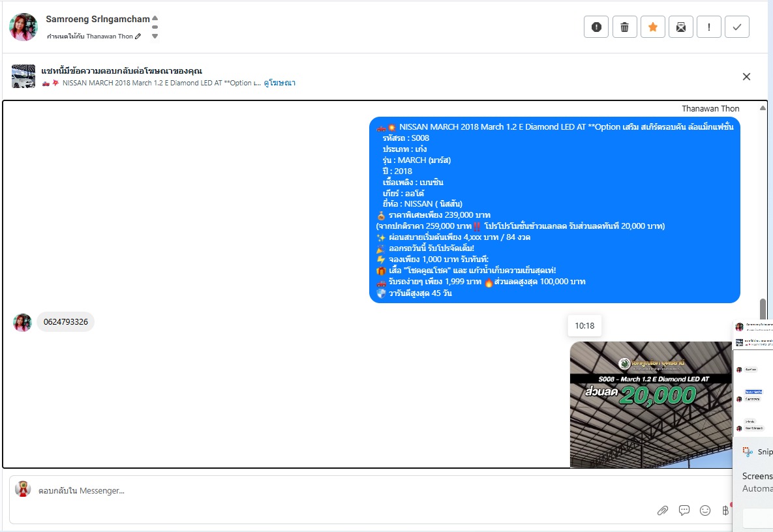Mark conversation unread with envelope icon
This screenshot has height=532, width=773.
click(x=681, y=27)
